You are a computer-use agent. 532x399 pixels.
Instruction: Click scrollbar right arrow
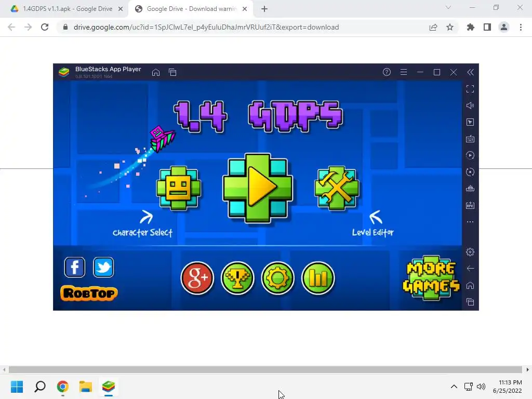528,369
